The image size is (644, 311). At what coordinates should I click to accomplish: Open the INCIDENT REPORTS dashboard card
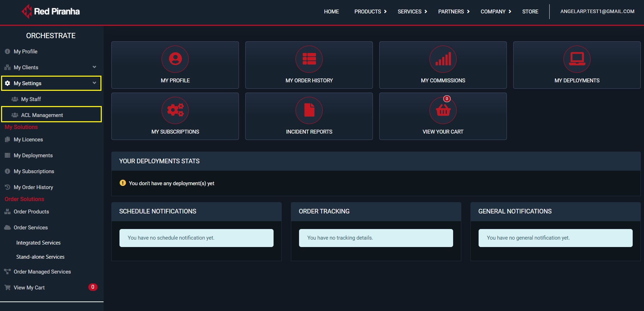tap(309, 116)
